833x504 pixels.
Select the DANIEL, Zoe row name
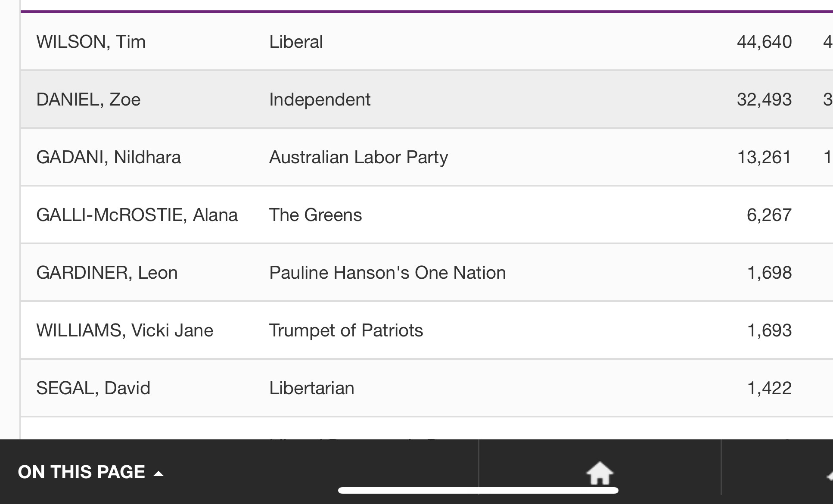pyautogui.click(x=88, y=100)
